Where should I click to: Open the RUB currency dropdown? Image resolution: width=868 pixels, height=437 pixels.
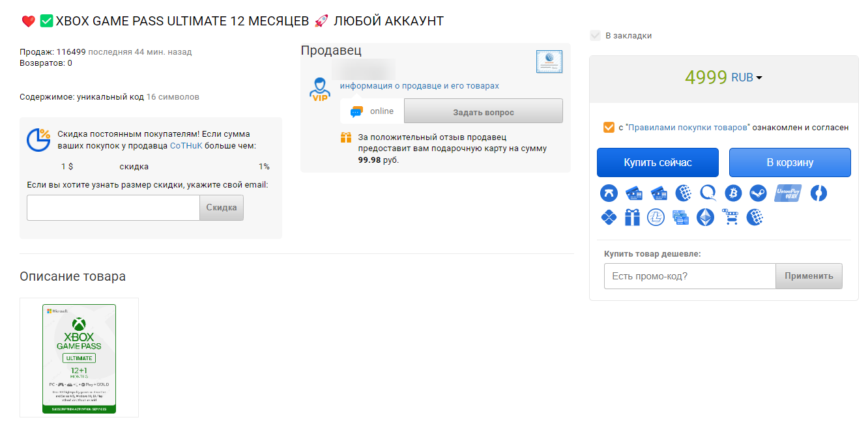(746, 78)
